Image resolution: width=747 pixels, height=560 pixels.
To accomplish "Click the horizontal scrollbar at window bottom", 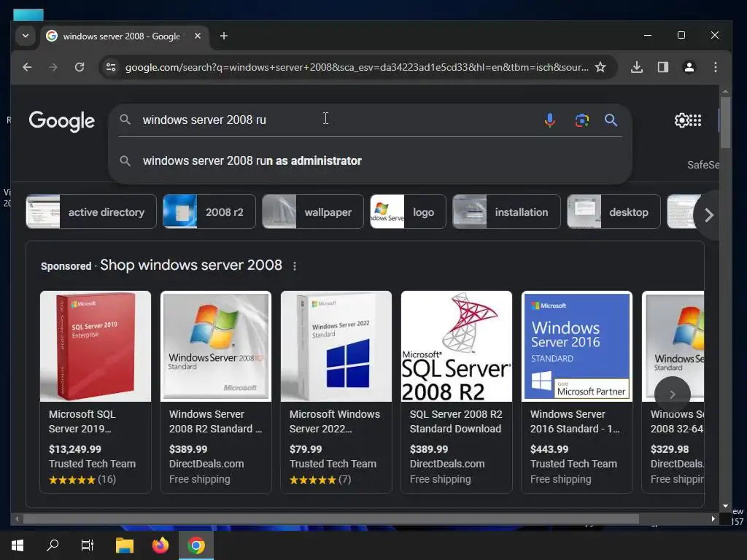I will [x=331, y=518].
